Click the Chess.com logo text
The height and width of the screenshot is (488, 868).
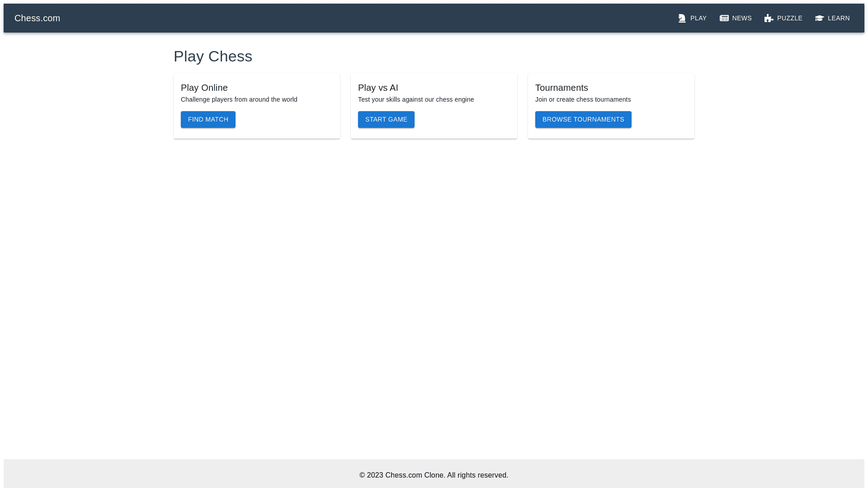click(x=37, y=18)
